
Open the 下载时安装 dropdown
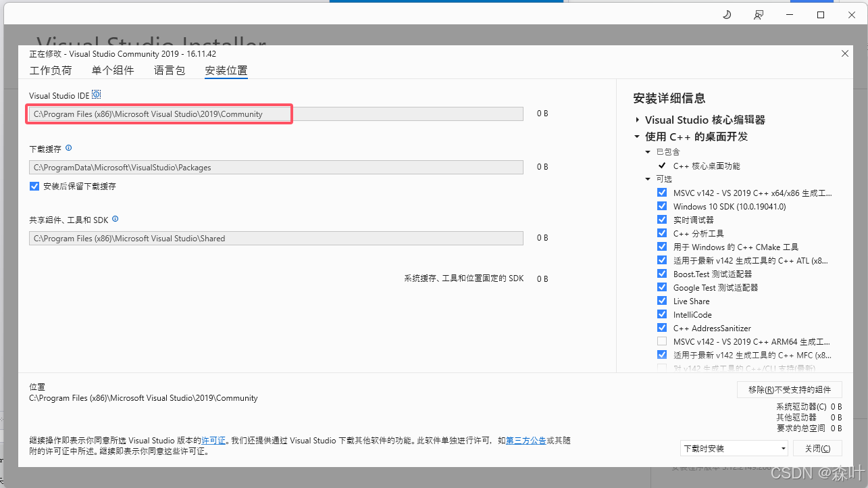tap(734, 448)
